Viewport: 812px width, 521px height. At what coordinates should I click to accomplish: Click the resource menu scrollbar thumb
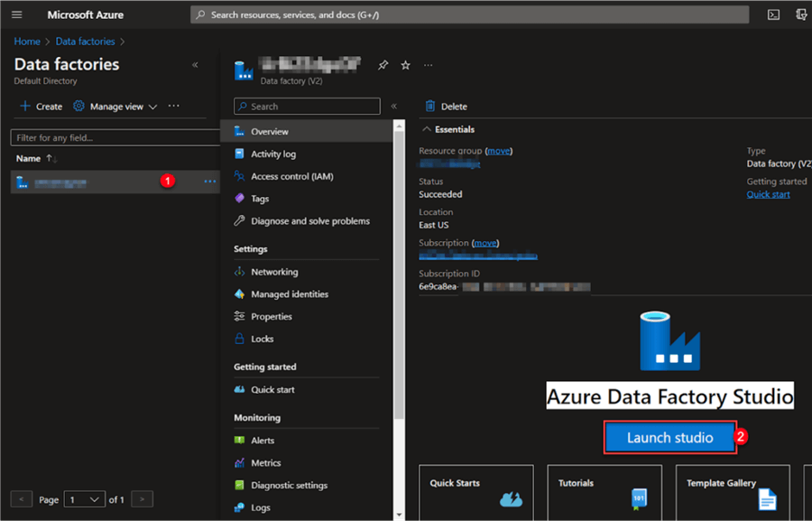tap(399, 274)
